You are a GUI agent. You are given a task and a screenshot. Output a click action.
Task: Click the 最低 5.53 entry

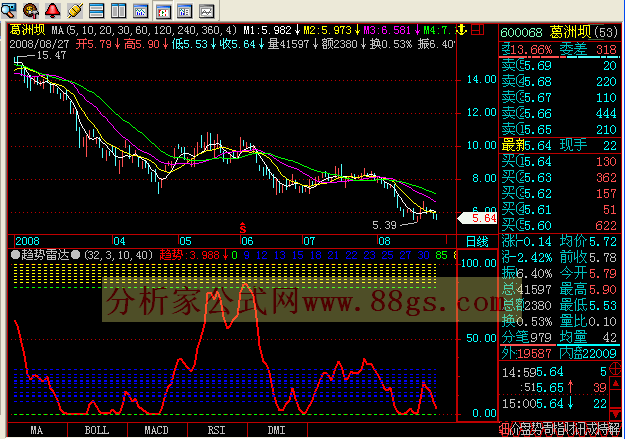589,305
